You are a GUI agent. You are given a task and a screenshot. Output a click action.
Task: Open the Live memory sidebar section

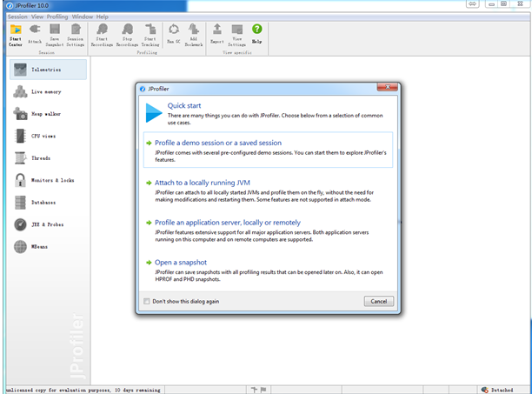point(48,91)
